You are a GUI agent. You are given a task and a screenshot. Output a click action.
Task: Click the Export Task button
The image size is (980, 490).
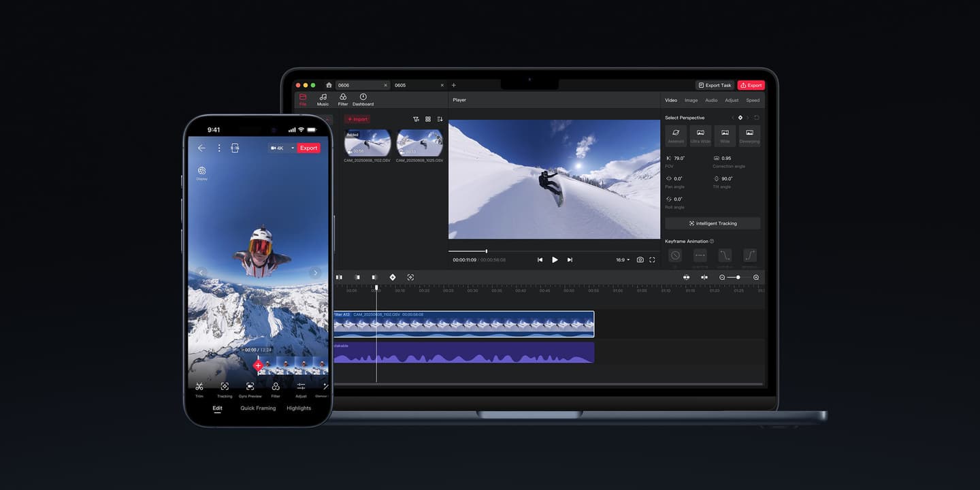(x=715, y=85)
